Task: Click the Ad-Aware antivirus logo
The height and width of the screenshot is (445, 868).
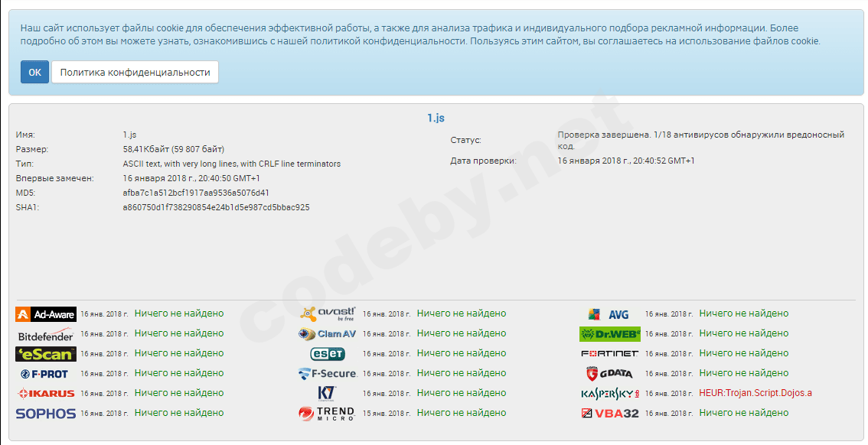Action: pos(46,314)
